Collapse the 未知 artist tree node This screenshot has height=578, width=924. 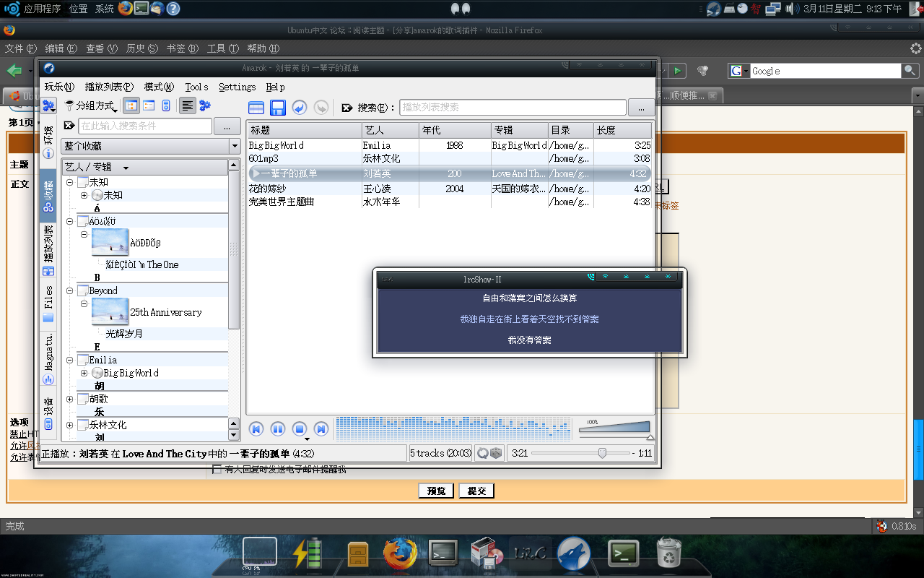point(70,182)
